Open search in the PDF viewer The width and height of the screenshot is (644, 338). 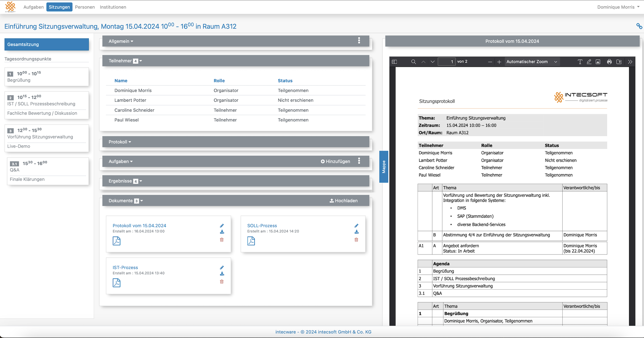(x=413, y=62)
